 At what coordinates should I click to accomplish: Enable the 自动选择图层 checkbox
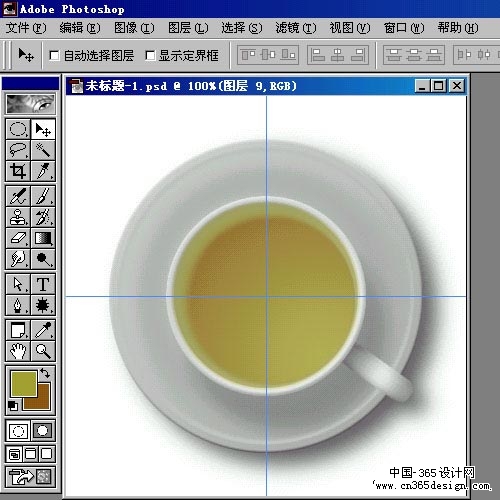54,55
